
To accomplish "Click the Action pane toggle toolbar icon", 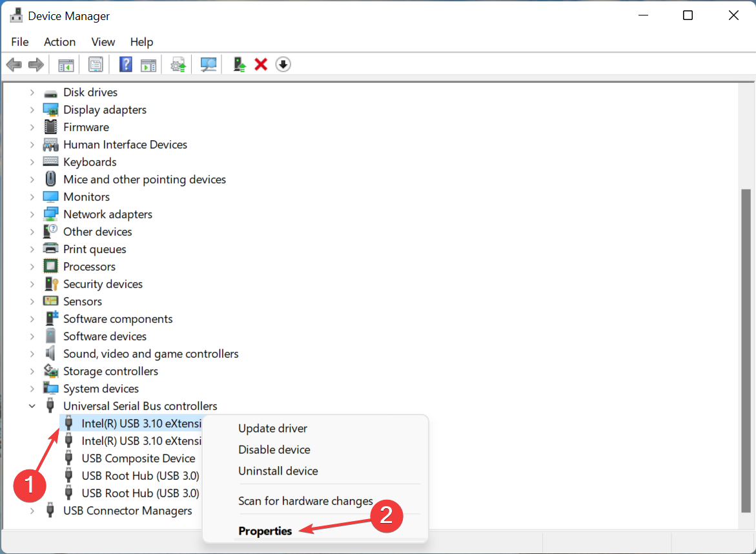I will (x=148, y=65).
